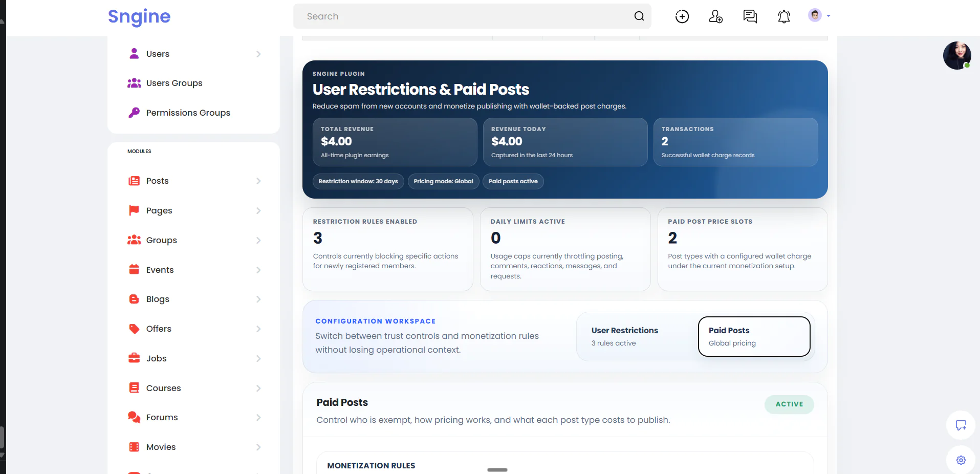This screenshot has height=474, width=980.
Task: Expand the Users menu chevron
Action: pos(258,54)
